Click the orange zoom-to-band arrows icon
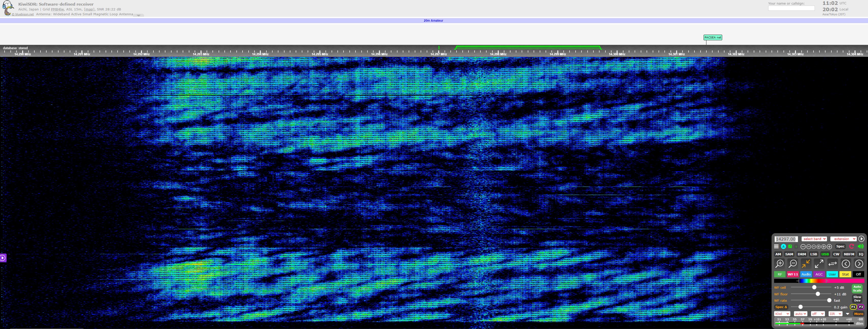Screen dimensions: 868x329 tap(806, 264)
